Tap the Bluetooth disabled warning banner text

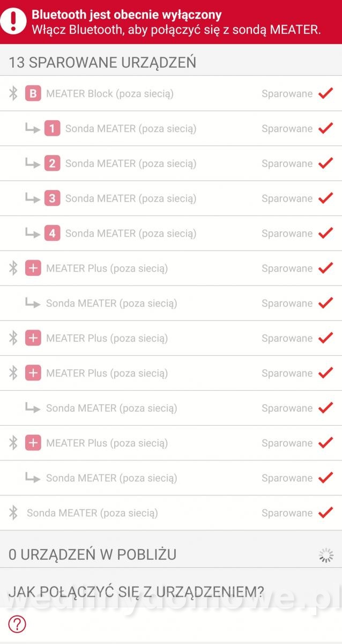(176, 22)
